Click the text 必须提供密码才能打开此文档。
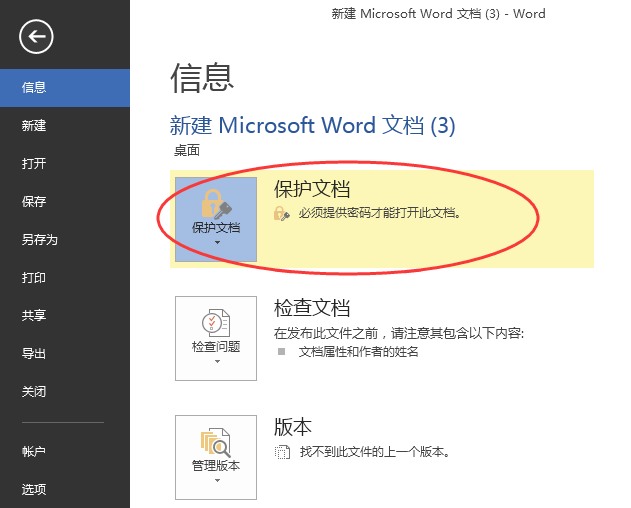The width and height of the screenshot is (631, 508). coord(379,213)
